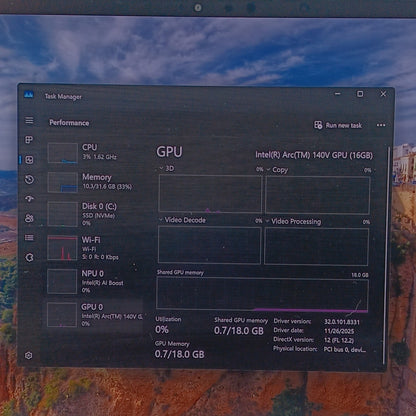Open the Processes page icon
The image size is (416, 416).
click(29, 140)
